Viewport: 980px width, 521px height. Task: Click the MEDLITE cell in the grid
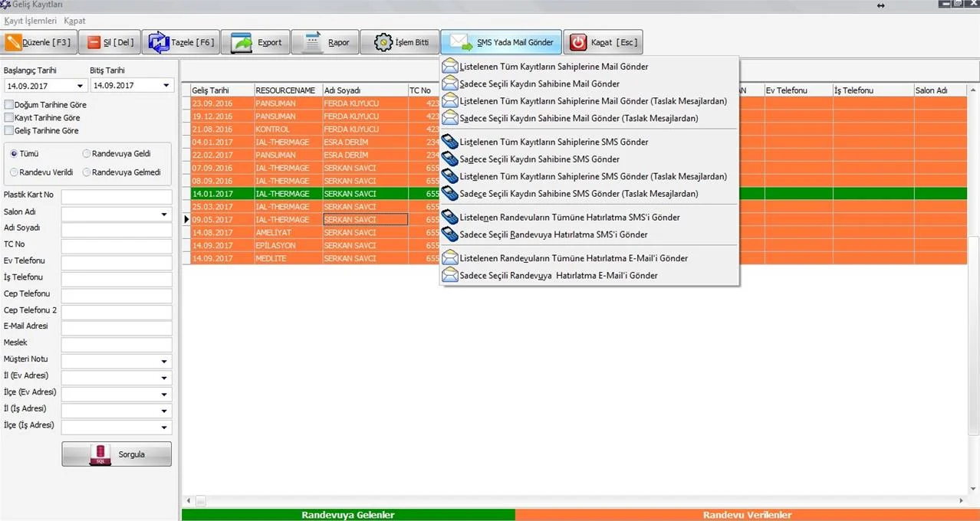[x=288, y=258]
